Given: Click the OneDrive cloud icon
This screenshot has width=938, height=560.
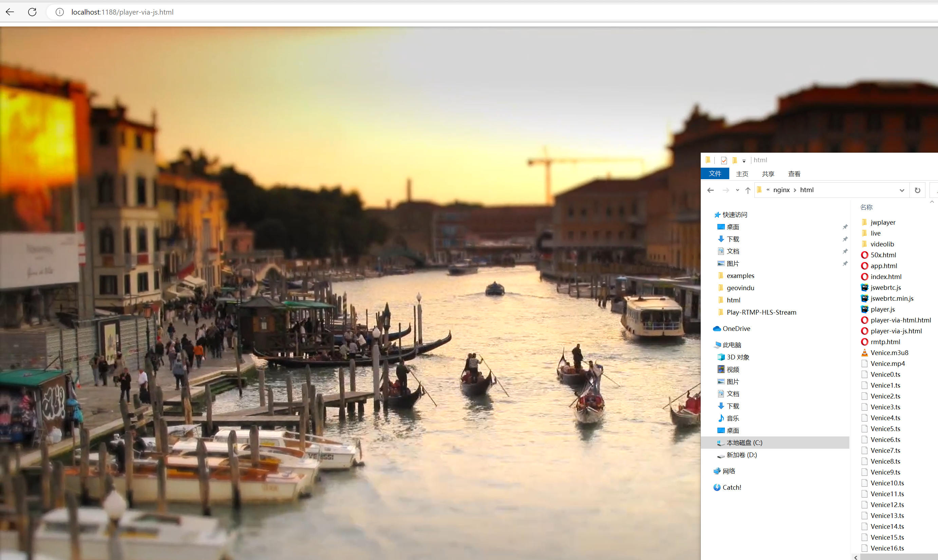Looking at the screenshot, I should pyautogui.click(x=717, y=329).
